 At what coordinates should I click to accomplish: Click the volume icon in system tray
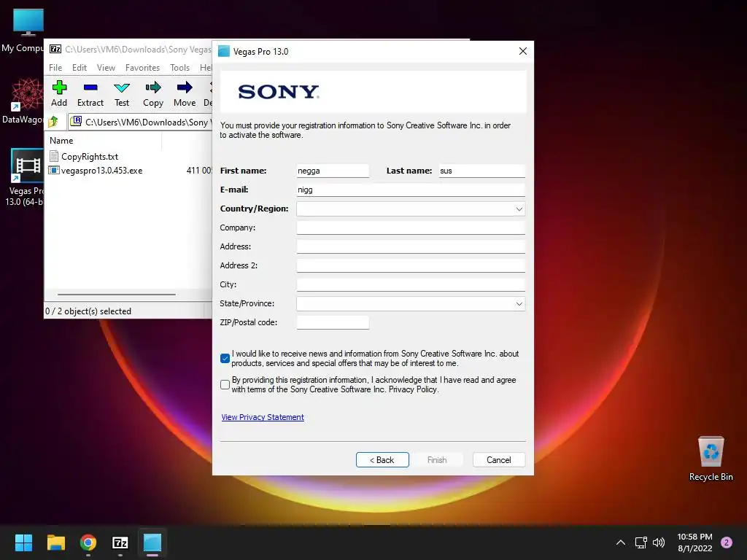[x=659, y=542]
